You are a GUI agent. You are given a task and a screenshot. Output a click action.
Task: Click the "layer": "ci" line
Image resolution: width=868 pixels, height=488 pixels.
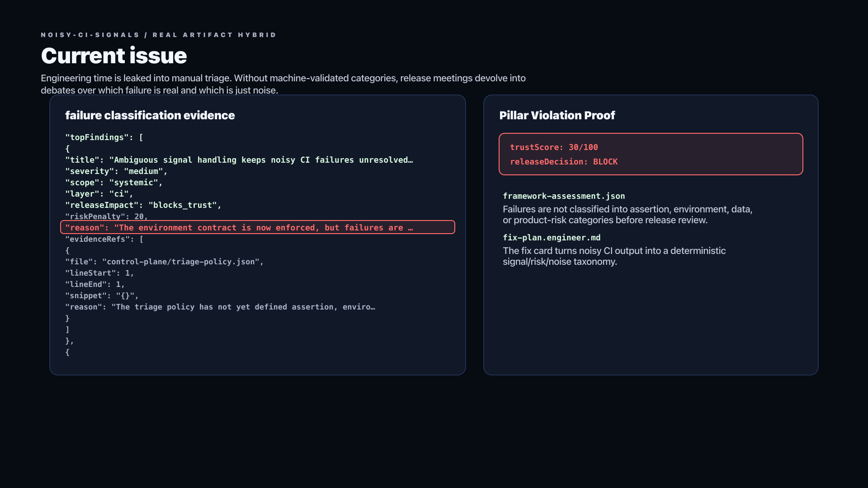[x=99, y=194]
